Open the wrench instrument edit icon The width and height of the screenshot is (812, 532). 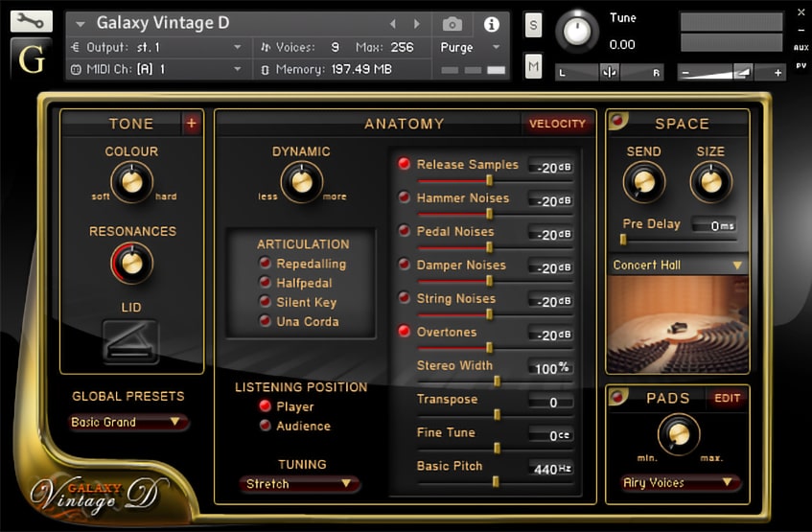tap(31, 21)
